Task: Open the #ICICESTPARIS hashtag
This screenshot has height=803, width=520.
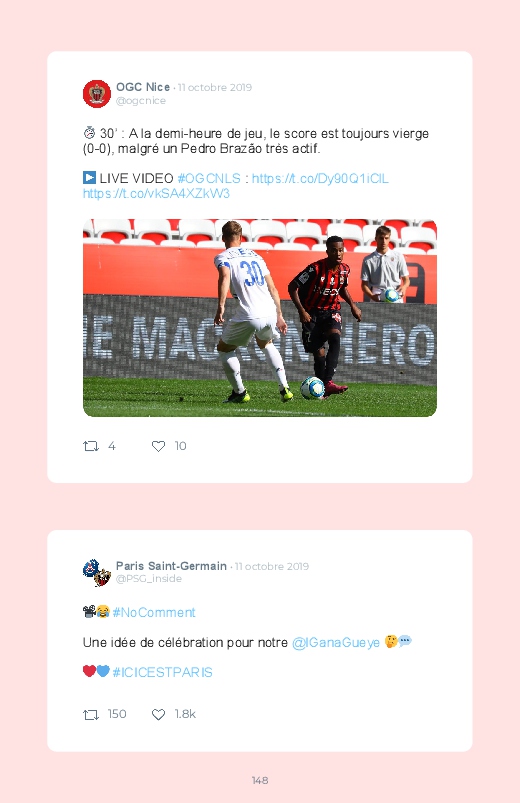Action: pyautogui.click(x=162, y=672)
